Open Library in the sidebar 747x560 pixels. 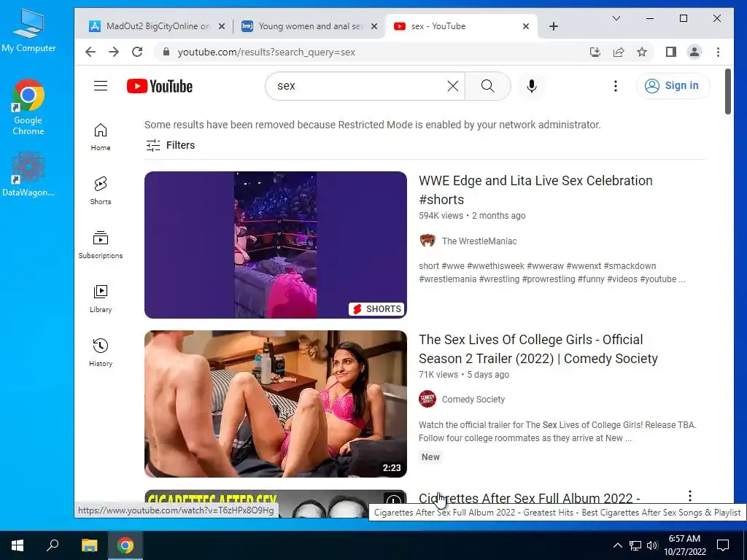(x=101, y=298)
